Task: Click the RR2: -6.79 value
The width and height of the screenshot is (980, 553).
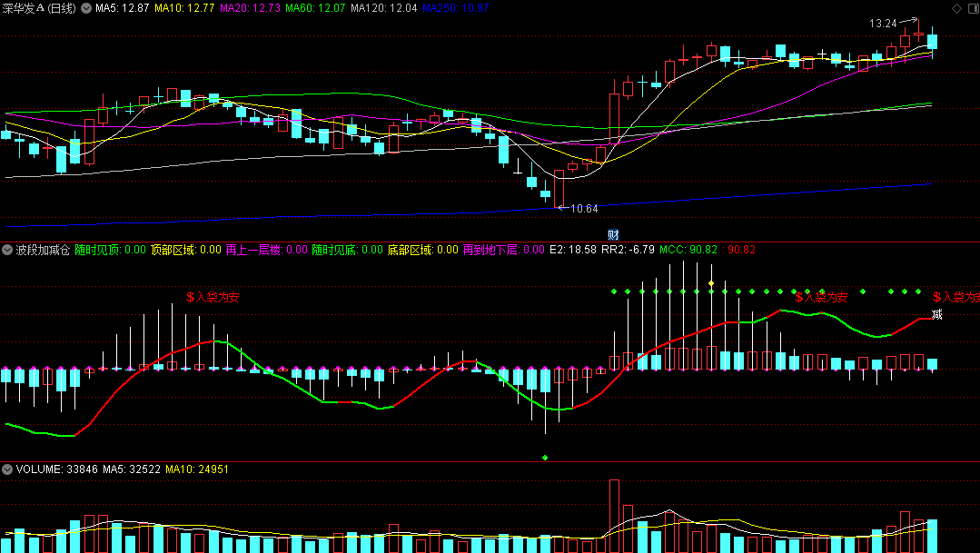Action: [x=629, y=250]
